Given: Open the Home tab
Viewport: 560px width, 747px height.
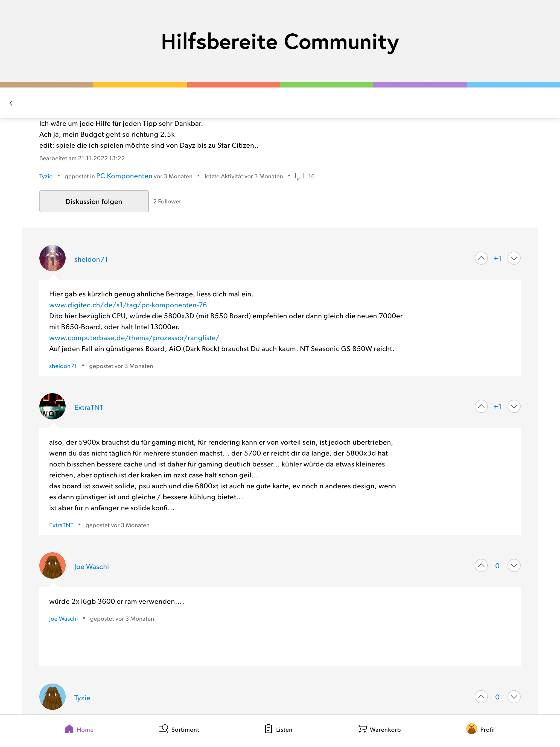Looking at the screenshot, I should (x=79, y=730).
